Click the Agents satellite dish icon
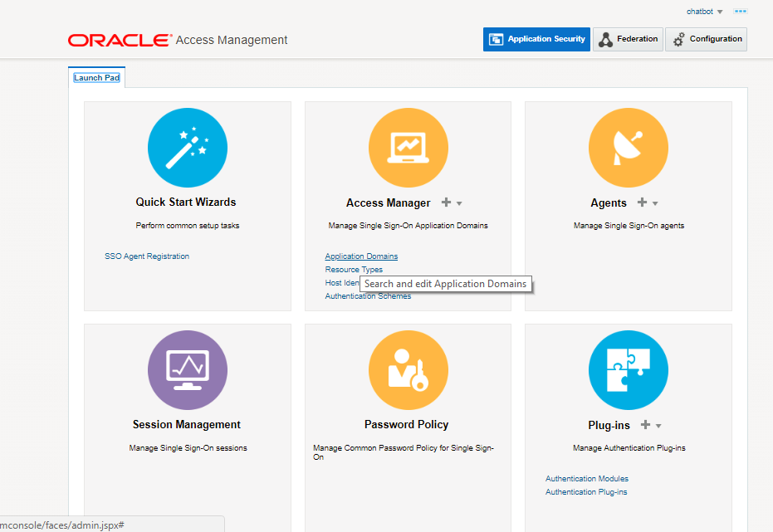The width and height of the screenshot is (773, 532). pos(629,148)
